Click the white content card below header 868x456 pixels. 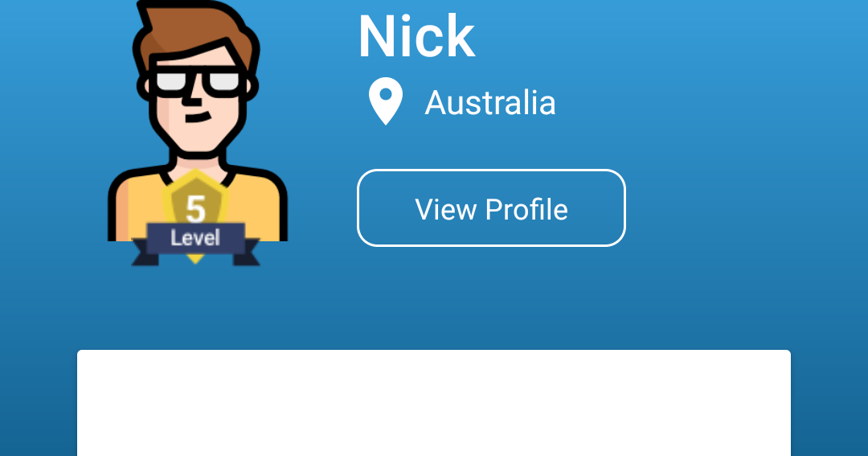[433, 403]
